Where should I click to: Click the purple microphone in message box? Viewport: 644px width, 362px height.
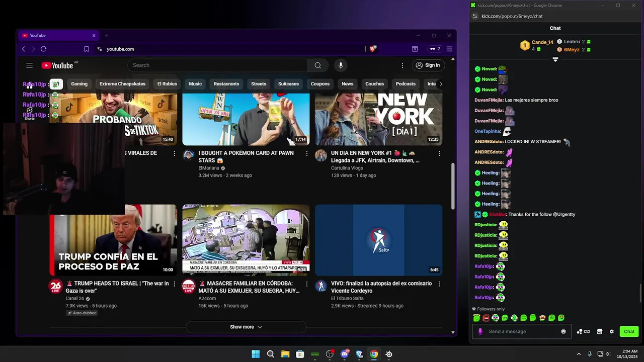pyautogui.click(x=480, y=331)
